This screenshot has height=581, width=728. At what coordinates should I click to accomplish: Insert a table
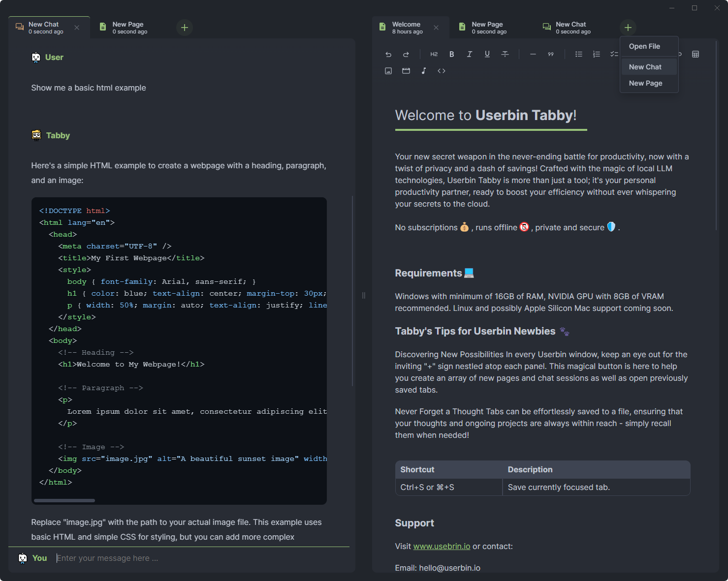coord(696,54)
